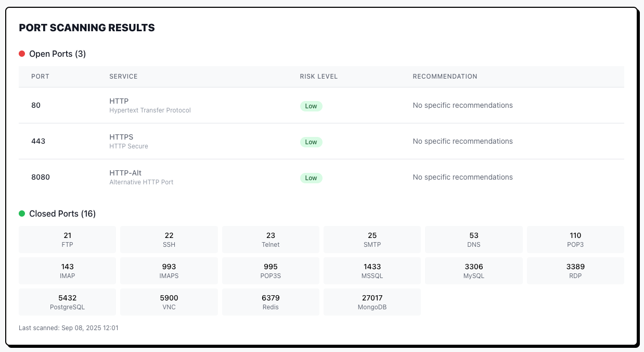Click the Last scanned timestamp text
644x352 pixels.
pyautogui.click(x=69, y=328)
